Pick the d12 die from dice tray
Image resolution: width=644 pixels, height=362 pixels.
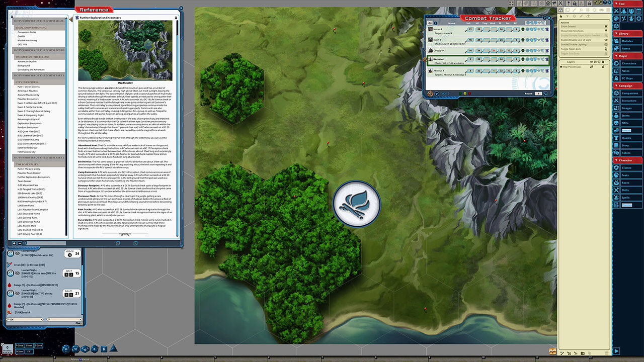[x=75, y=348]
